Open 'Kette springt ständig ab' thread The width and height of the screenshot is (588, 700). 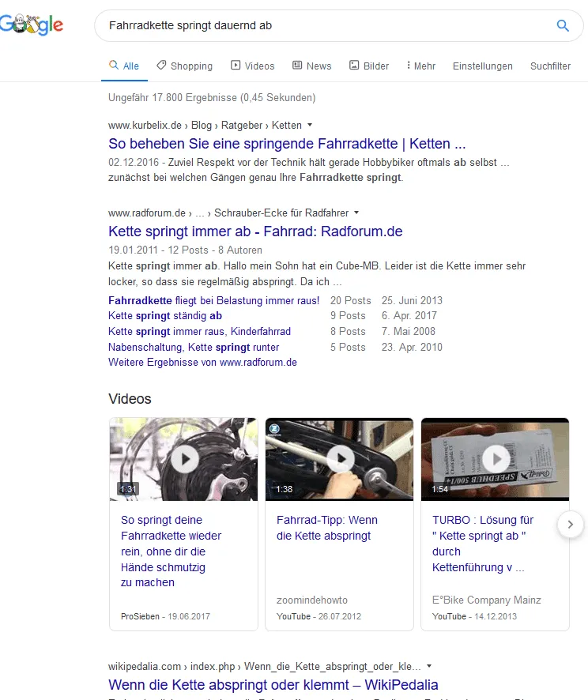(165, 315)
